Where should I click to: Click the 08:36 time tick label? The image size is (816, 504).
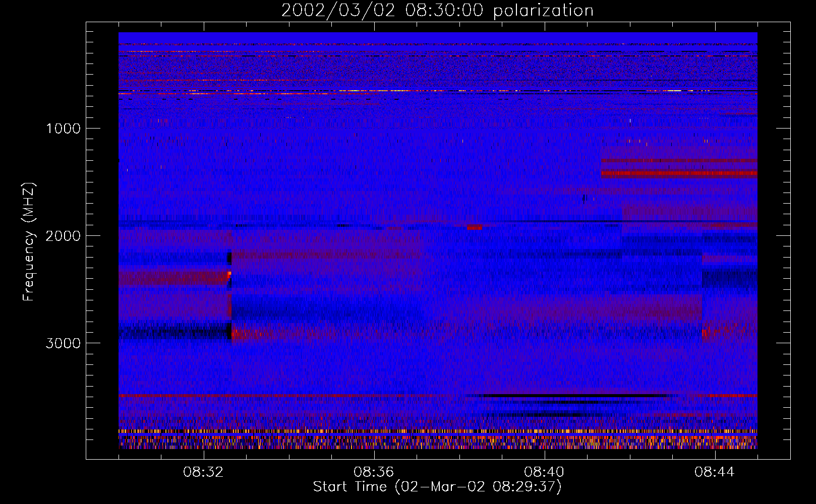coord(374,472)
